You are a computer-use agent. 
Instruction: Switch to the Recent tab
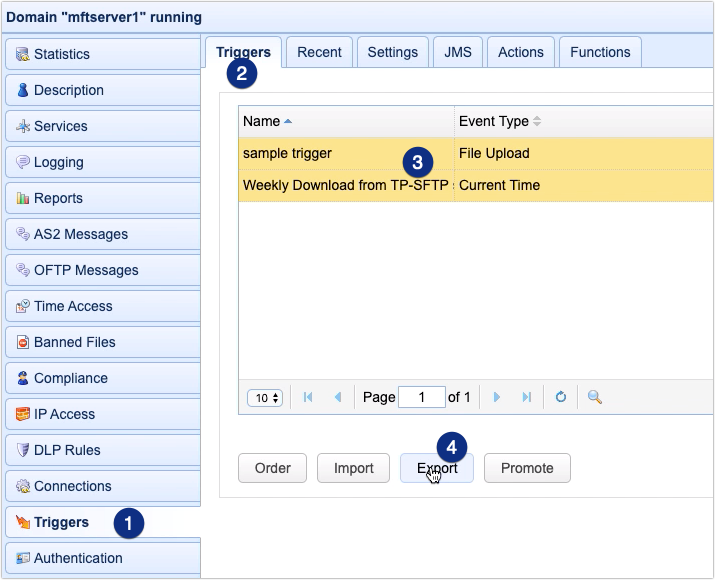pyautogui.click(x=319, y=52)
